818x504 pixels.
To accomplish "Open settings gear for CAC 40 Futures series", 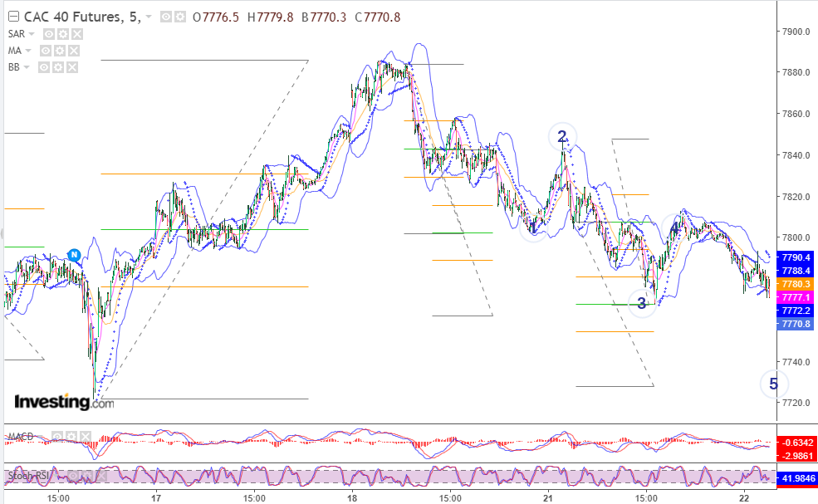I will point(180,17).
